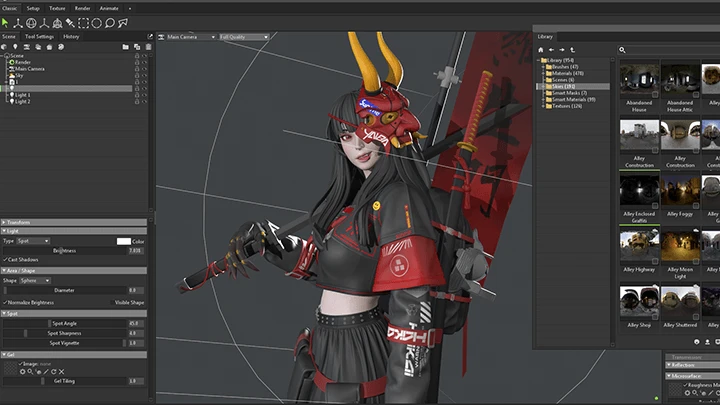Image resolution: width=720 pixels, height=405 pixels.
Task: Edit Gel image with pencil icon
Action: 45,371
